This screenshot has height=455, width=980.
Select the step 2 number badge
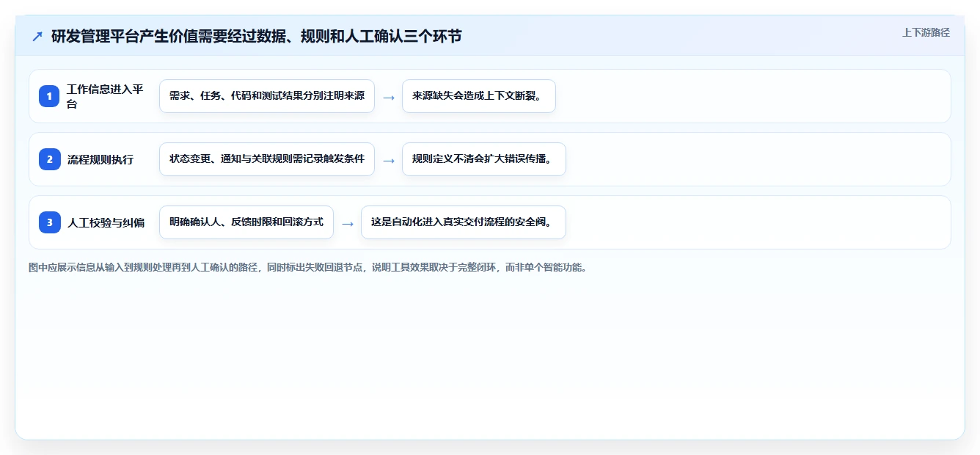(x=50, y=159)
